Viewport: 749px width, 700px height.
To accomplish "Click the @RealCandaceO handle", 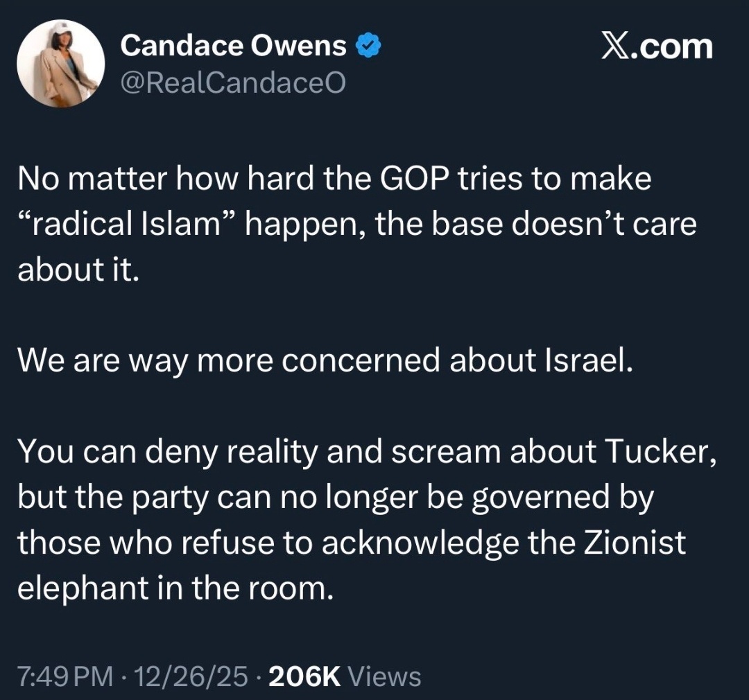I will [x=232, y=84].
